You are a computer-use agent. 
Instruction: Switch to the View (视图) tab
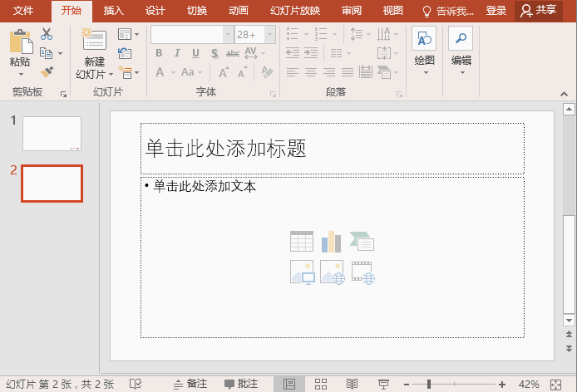pyautogui.click(x=393, y=11)
